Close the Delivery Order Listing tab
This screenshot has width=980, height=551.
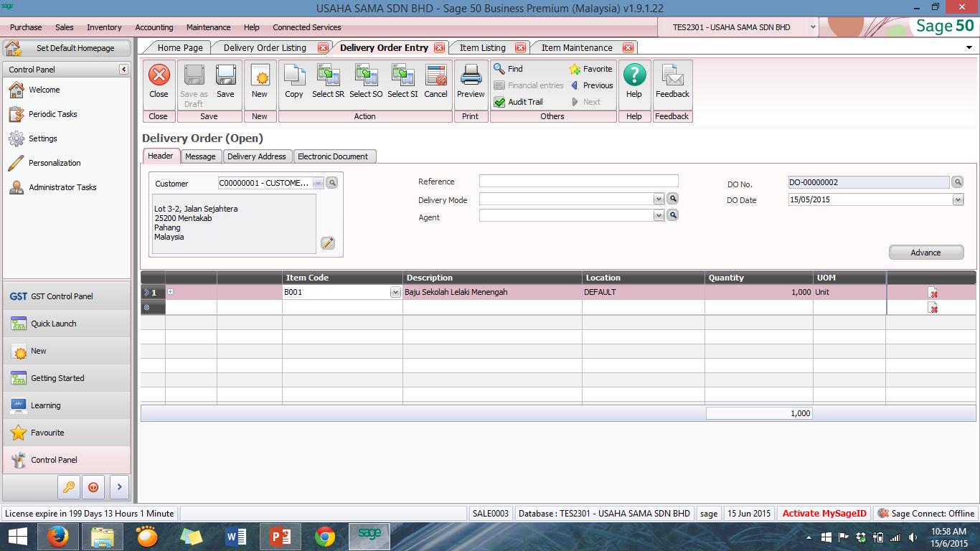(323, 48)
